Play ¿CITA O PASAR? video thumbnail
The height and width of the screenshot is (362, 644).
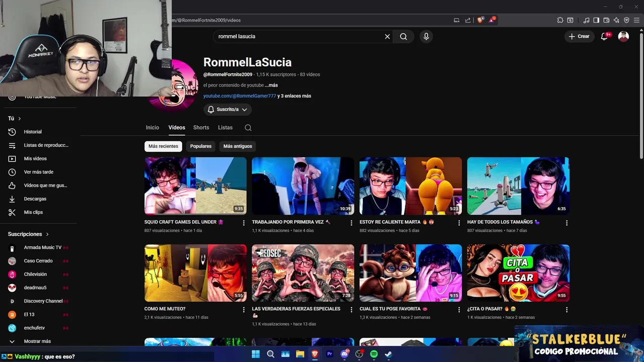(x=518, y=273)
